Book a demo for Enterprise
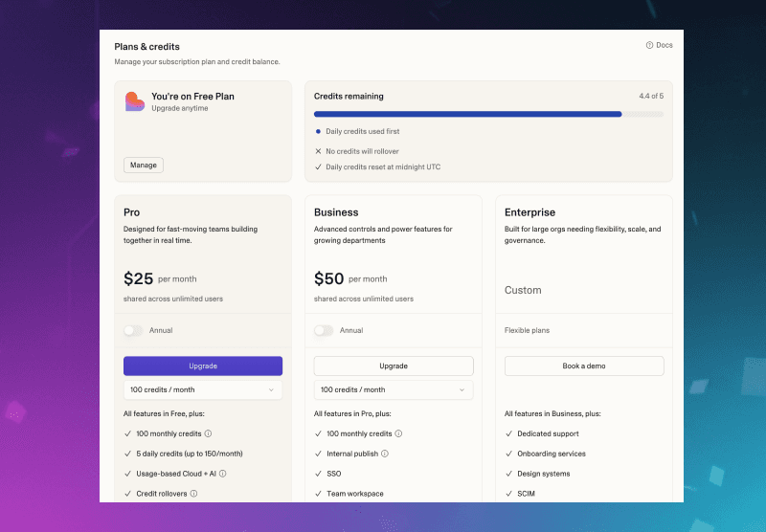The width and height of the screenshot is (766, 532). click(584, 366)
